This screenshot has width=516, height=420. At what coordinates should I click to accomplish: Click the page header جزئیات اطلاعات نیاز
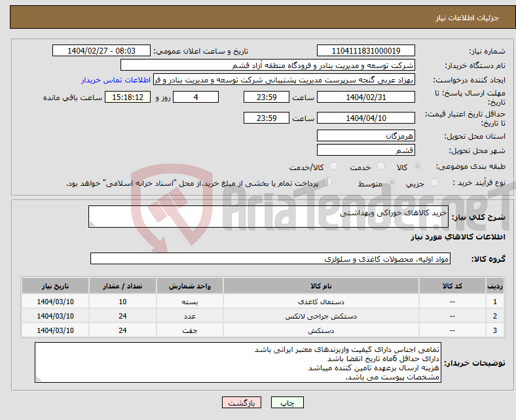coord(468,18)
